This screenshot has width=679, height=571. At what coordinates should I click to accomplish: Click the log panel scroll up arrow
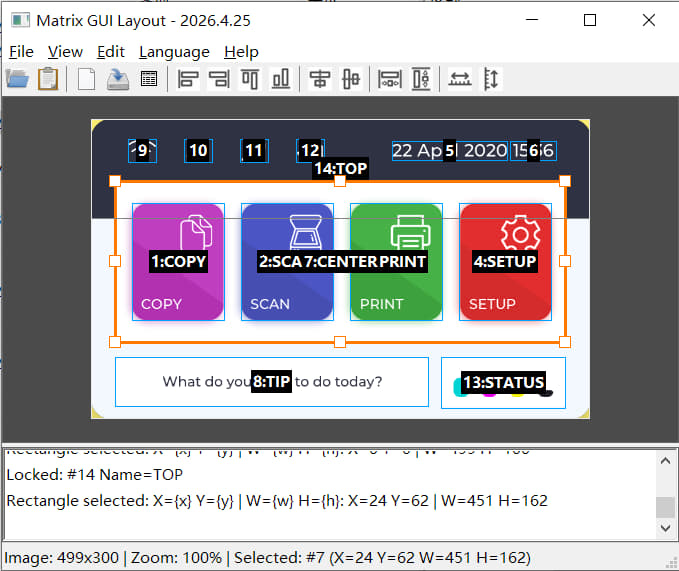point(666,461)
